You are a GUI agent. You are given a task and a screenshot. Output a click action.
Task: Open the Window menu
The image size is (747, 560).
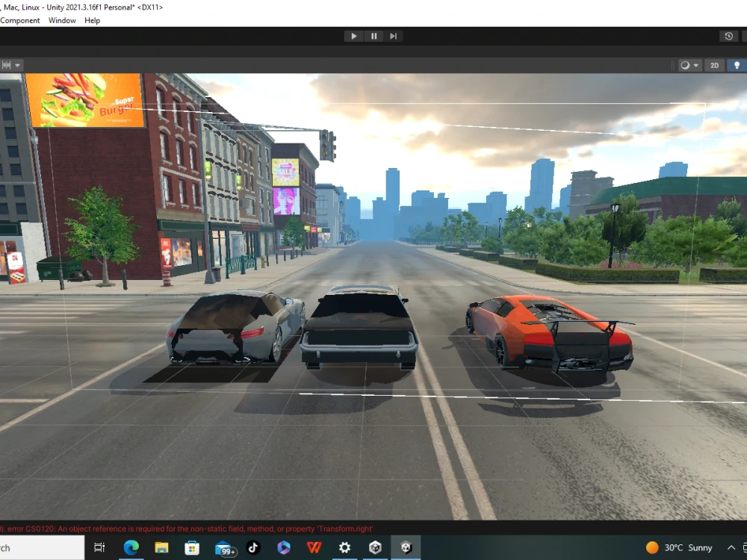[x=62, y=20]
